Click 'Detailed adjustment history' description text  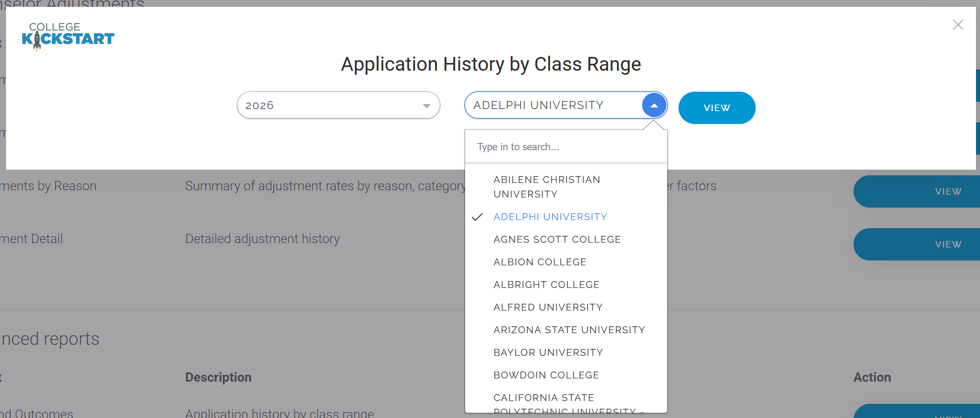tap(263, 239)
